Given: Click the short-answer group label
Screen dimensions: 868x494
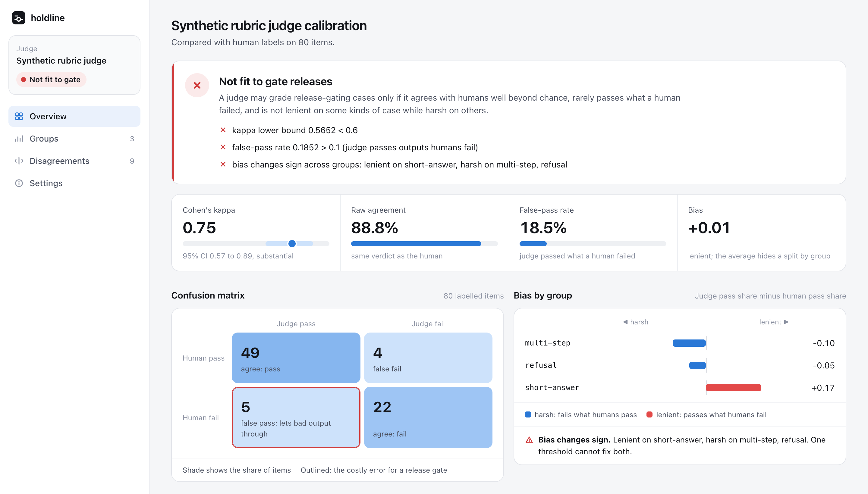Looking at the screenshot, I should [x=552, y=388].
